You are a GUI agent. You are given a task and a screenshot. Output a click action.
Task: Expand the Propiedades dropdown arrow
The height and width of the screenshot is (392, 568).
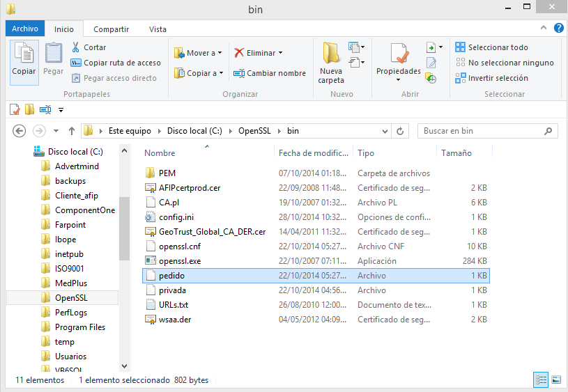(399, 79)
